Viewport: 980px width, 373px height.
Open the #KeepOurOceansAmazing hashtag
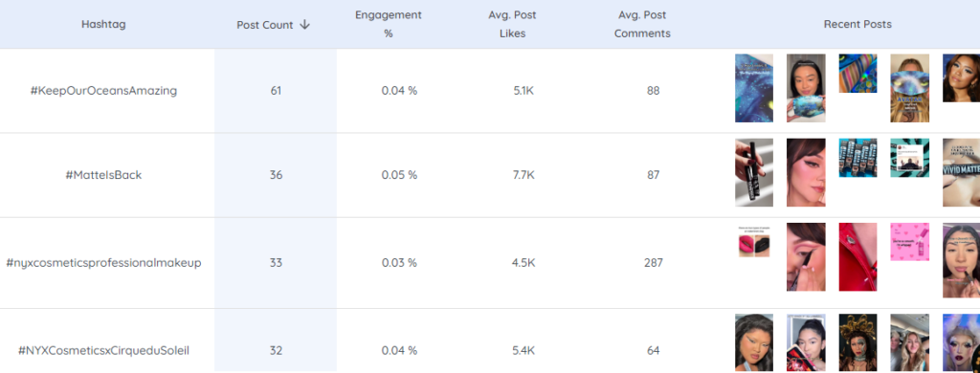(103, 91)
